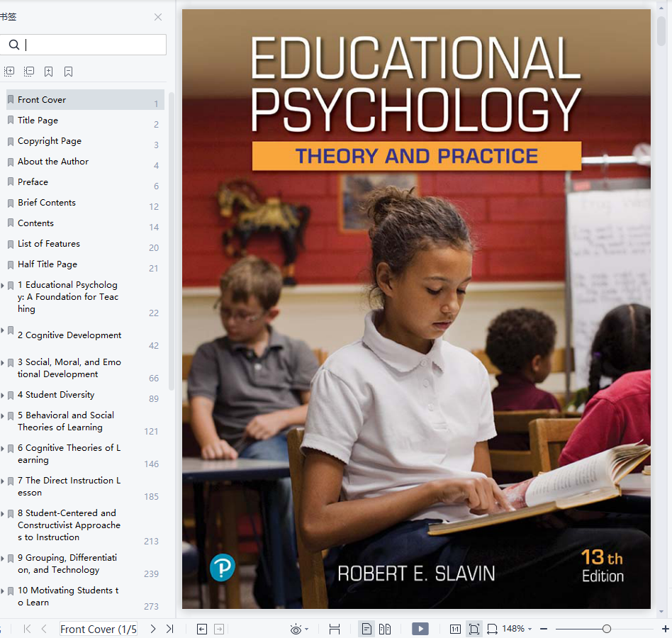The width and height of the screenshot is (672, 638).
Task: Go to 4 Student Diversity chapter
Action: (x=56, y=395)
